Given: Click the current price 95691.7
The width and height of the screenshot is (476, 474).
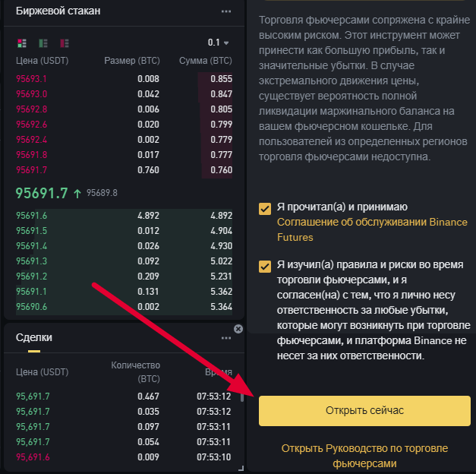Looking at the screenshot, I should [x=42, y=193].
